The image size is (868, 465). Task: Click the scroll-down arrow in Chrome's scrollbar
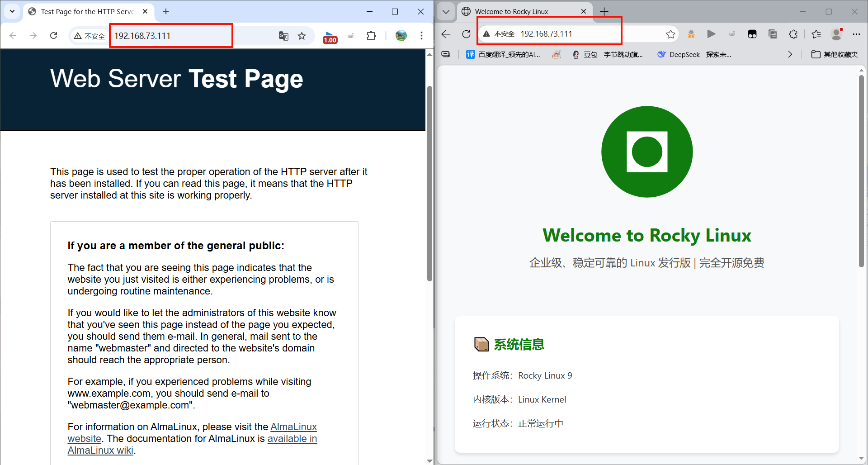pyautogui.click(x=429, y=461)
